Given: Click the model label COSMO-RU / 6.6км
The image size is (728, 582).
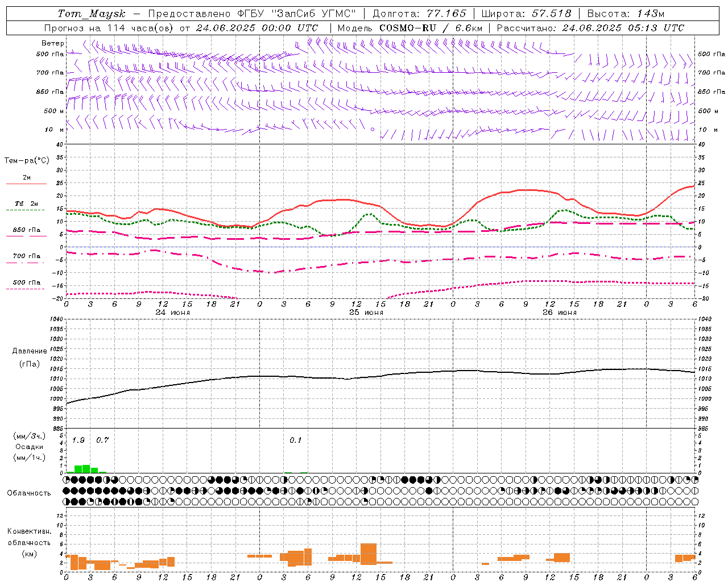Looking at the screenshot, I should [x=431, y=28].
